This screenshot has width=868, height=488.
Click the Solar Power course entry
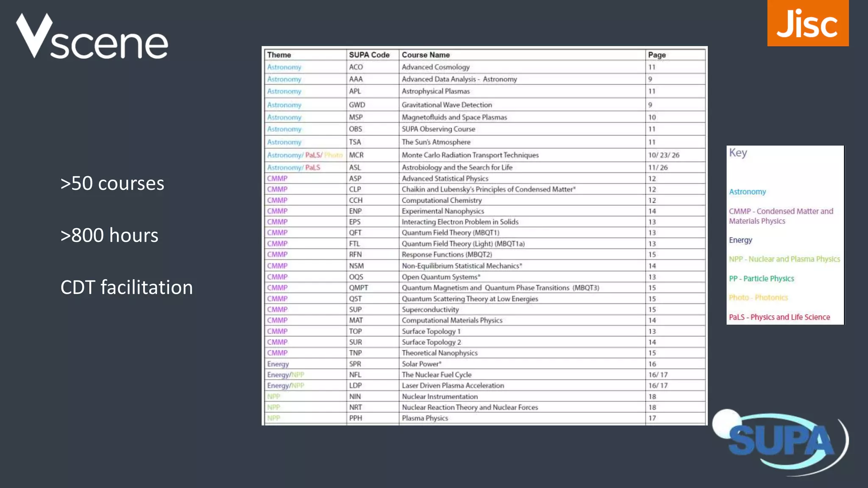421,364
